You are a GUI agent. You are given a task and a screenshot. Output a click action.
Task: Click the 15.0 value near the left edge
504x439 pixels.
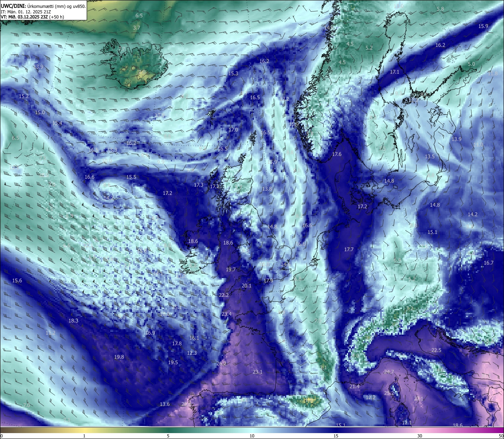pos(40,112)
